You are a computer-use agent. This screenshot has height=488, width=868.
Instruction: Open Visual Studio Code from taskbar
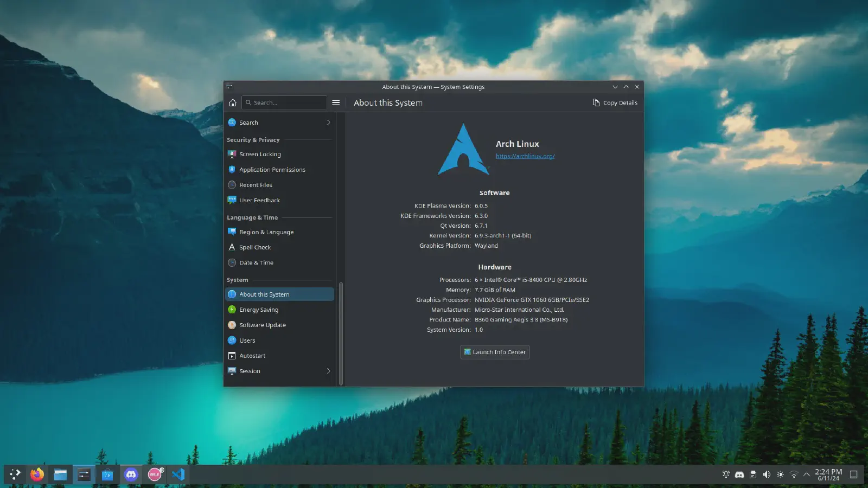coord(178,474)
